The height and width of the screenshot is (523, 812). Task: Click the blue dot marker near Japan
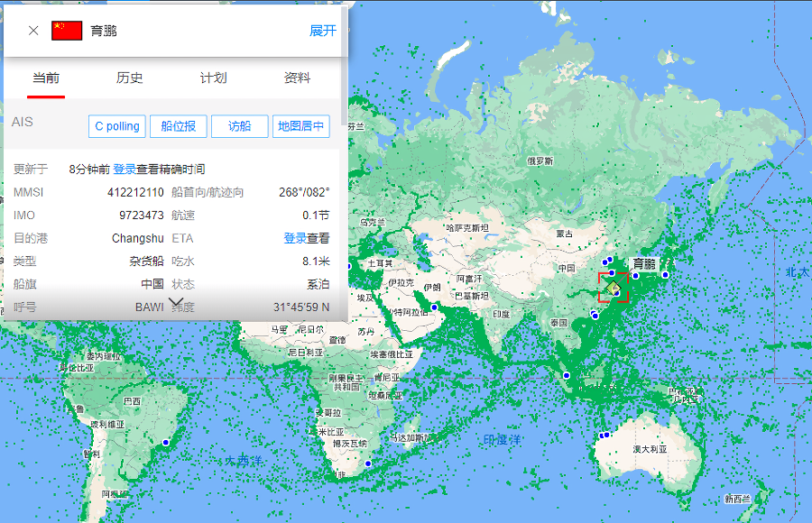pyautogui.click(x=666, y=274)
